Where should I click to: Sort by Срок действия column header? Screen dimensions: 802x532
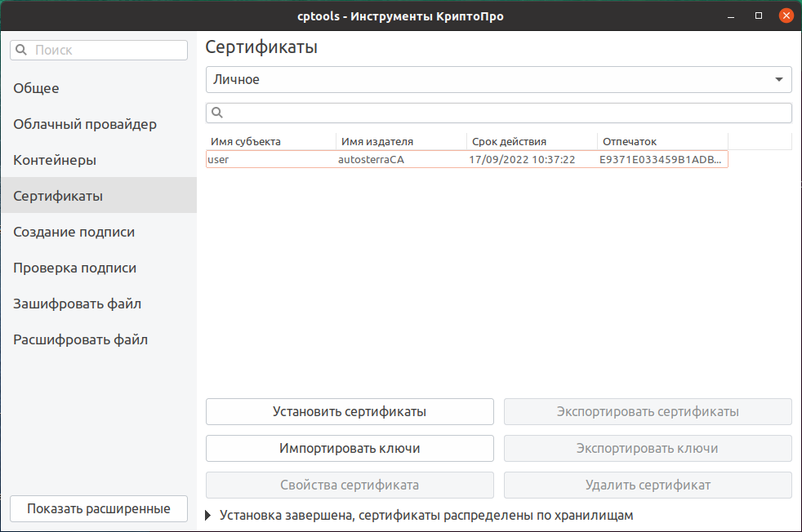point(532,141)
